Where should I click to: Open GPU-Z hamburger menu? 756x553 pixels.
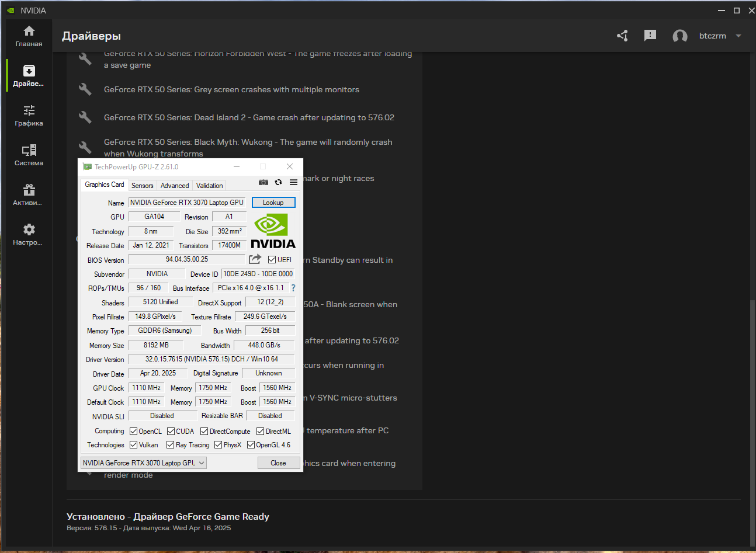[x=293, y=182]
